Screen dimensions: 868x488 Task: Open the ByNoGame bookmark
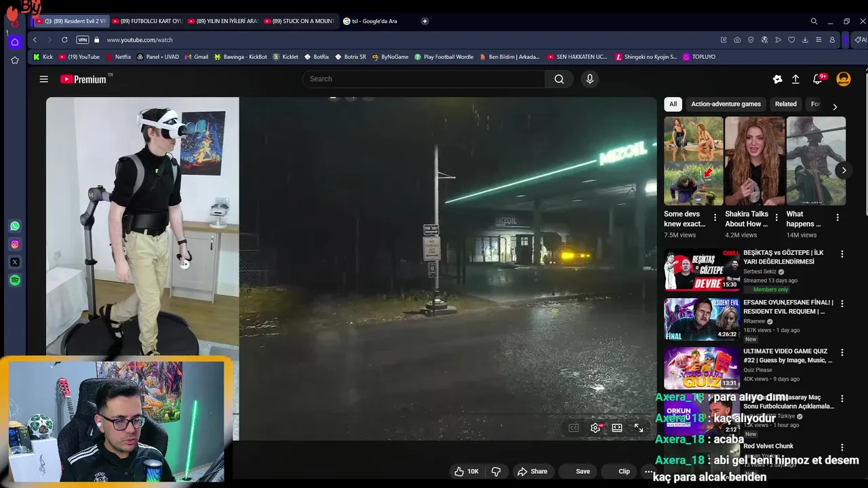390,57
